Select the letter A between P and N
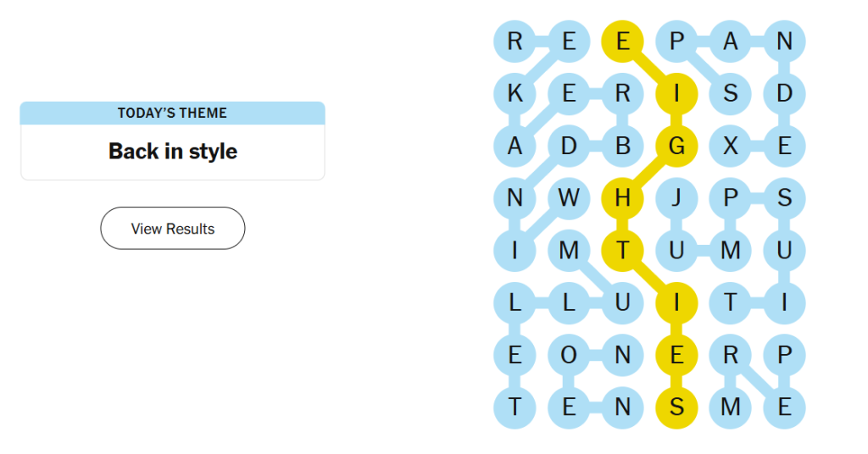The height and width of the screenshot is (454, 868). point(731,42)
